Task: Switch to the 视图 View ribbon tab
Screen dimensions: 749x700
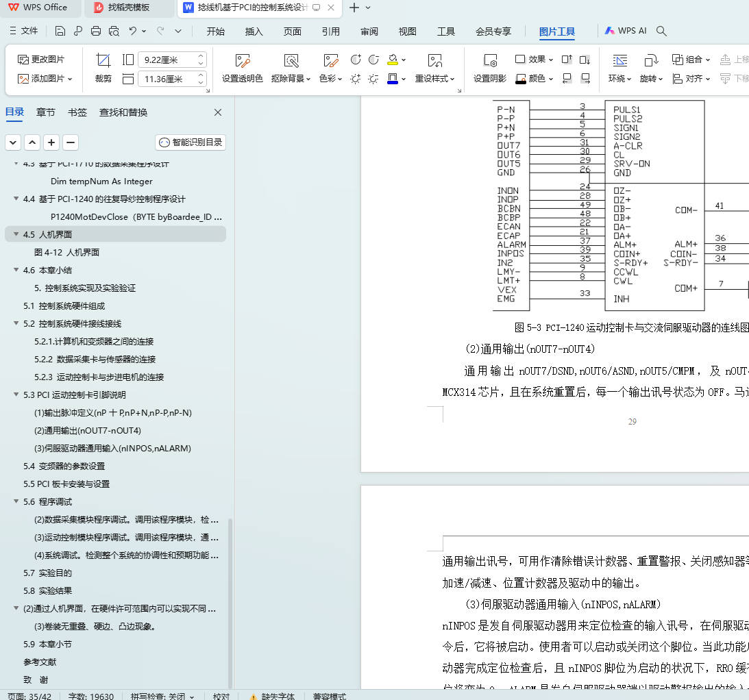Action: (x=408, y=32)
